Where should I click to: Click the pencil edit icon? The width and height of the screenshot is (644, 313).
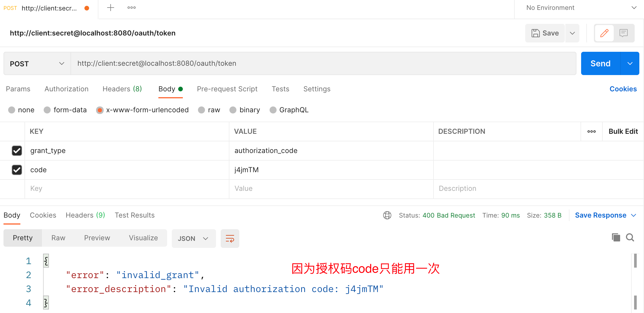point(604,33)
